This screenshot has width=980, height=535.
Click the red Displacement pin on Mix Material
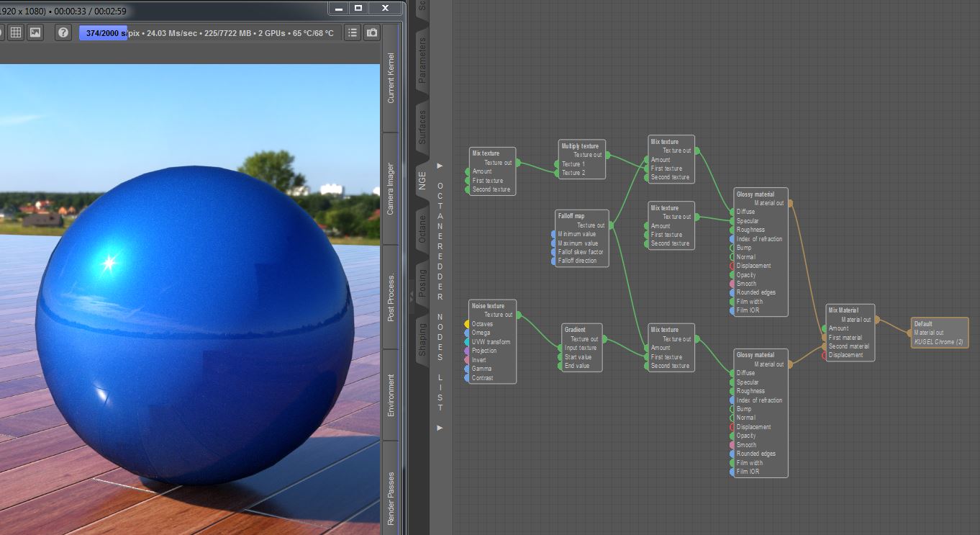824,355
